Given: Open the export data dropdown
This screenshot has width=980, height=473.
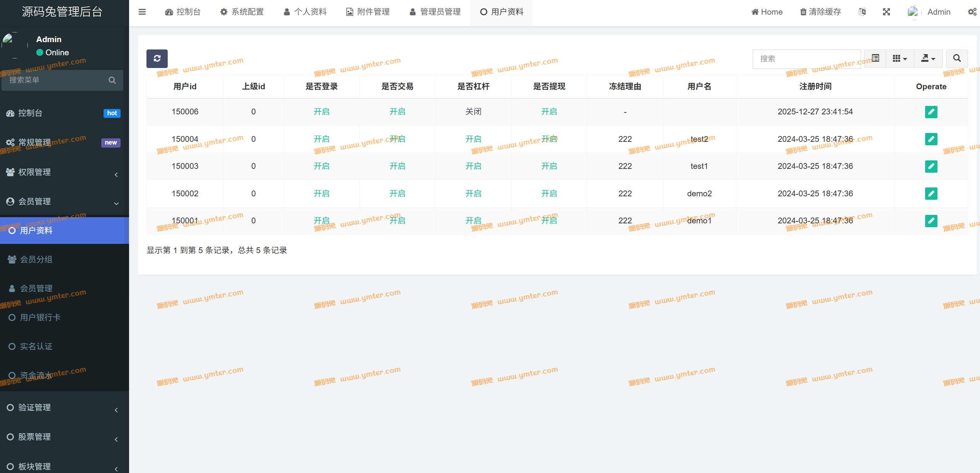Looking at the screenshot, I should point(928,59).
